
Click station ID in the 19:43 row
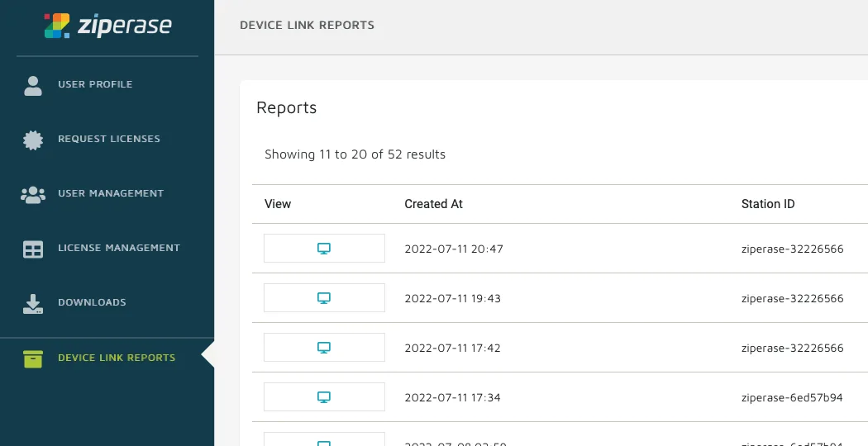point(792,299)
